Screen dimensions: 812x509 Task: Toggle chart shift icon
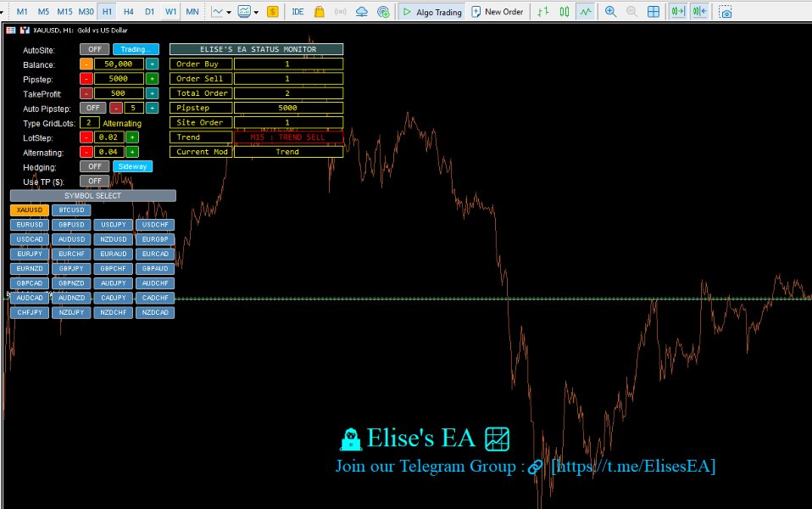[x=699, y=11]
